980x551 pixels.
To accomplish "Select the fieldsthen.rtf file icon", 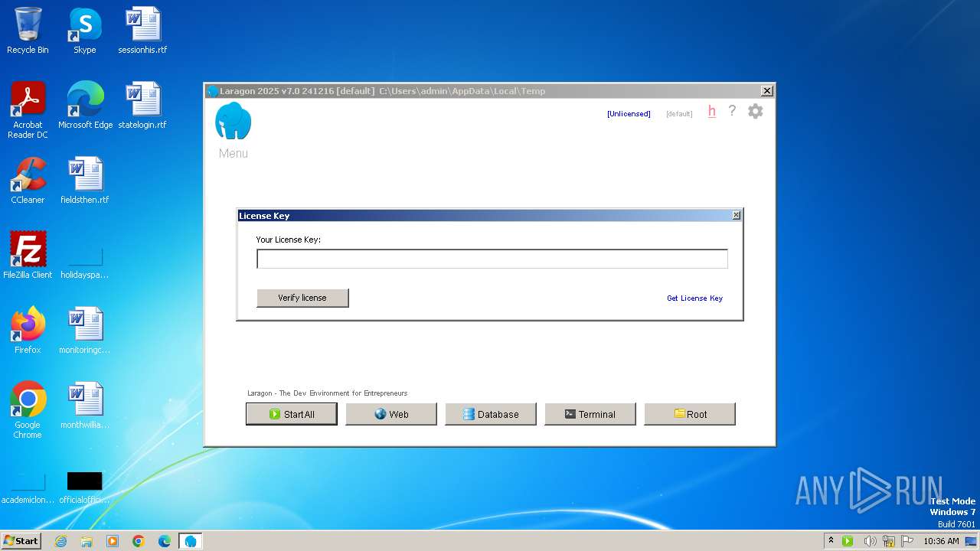I will point(84,181).
